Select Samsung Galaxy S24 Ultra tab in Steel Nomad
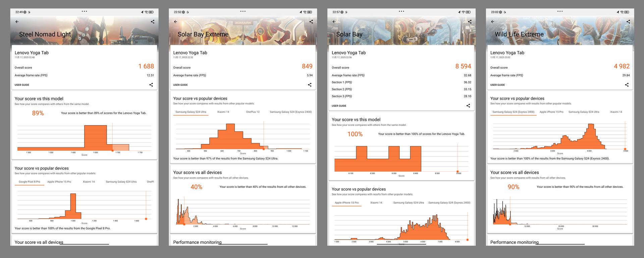This screenshot has width=644, height=258. click(x=121, y=182)
